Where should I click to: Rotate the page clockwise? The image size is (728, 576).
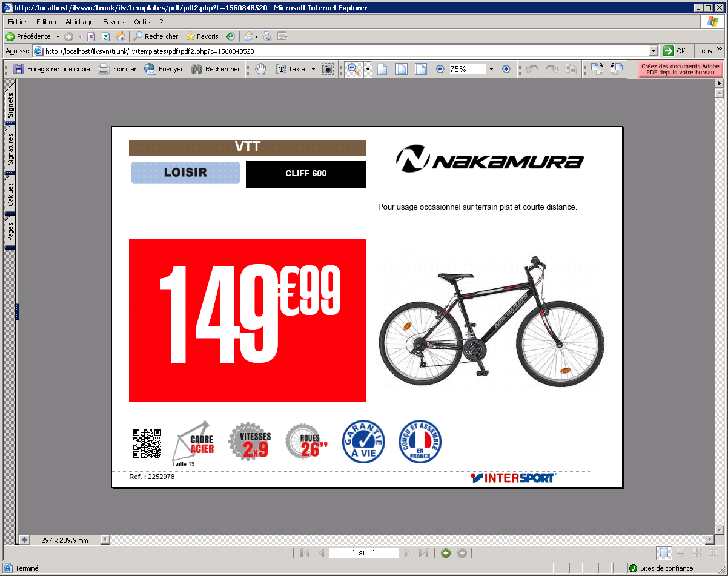tap(597, 69)
